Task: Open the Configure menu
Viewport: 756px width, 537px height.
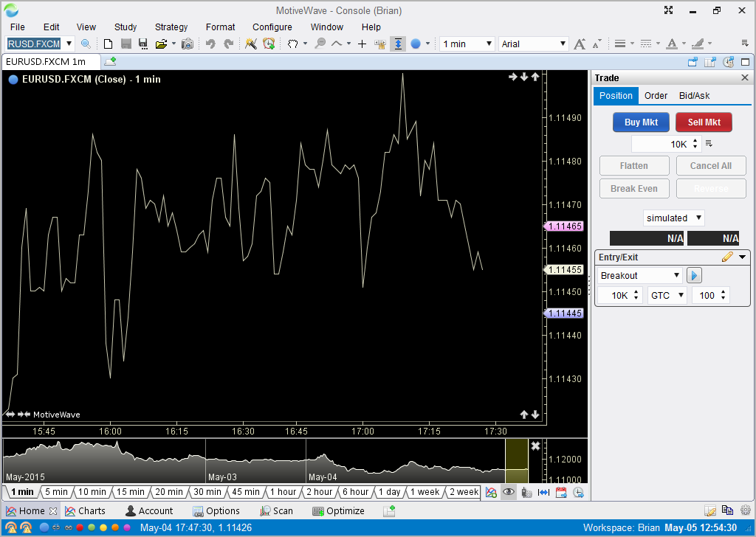Action: [x=272, y=27]
